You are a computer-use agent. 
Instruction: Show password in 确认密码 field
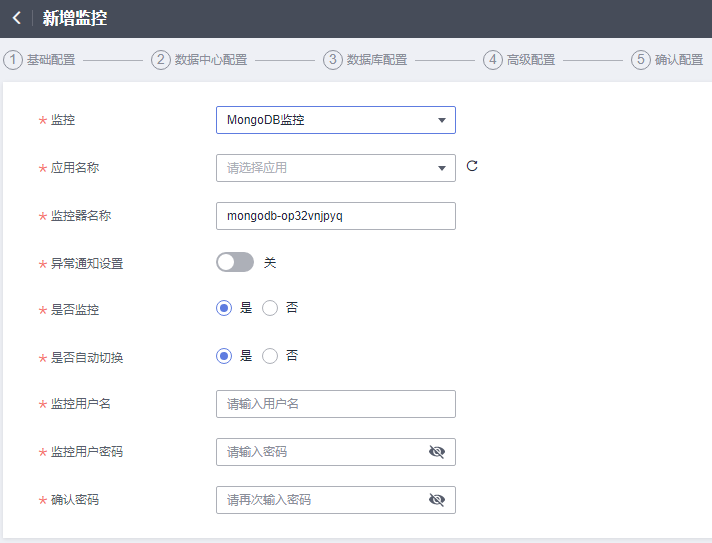coord(437,500)
